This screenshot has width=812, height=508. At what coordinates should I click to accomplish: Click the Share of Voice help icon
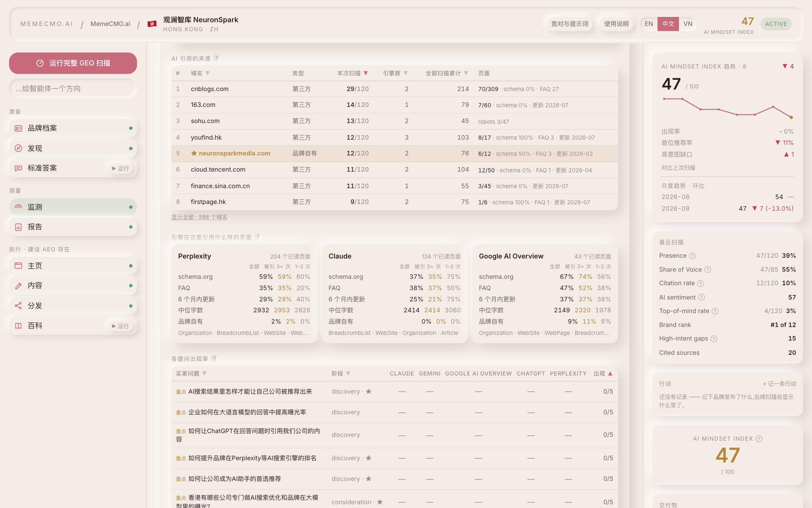(707, 269)
